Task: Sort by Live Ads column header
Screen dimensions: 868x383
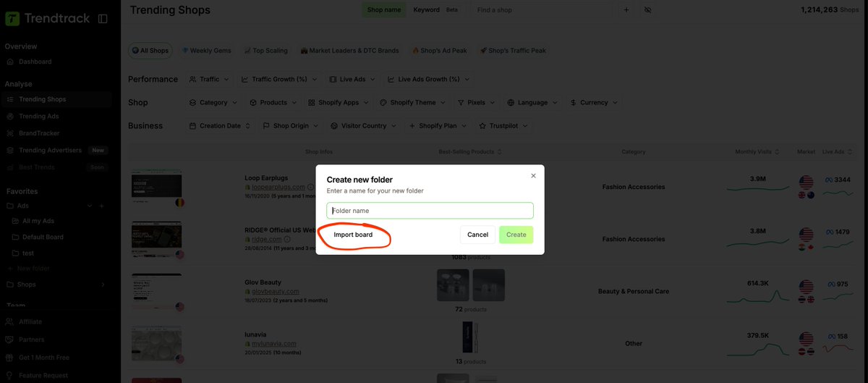Action: point(836,152)
